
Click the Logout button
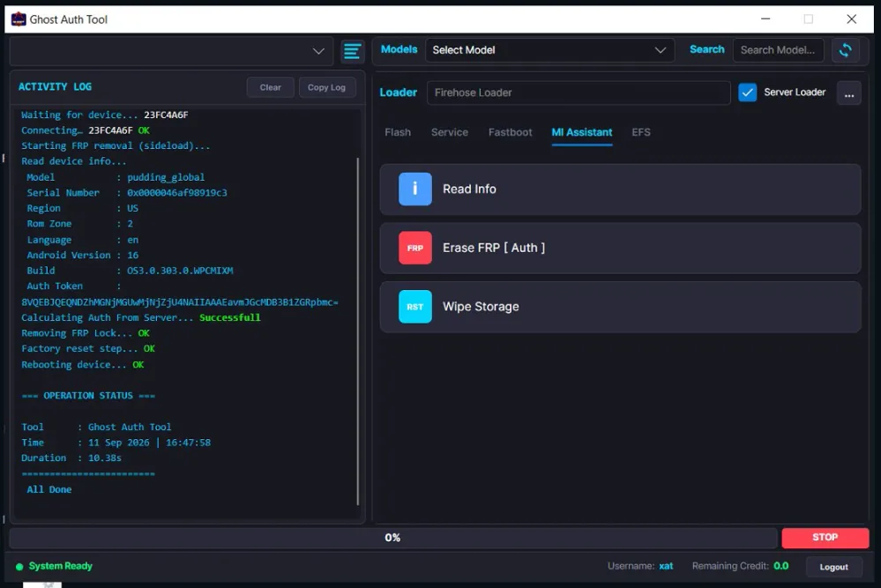(x=833, y=567)
